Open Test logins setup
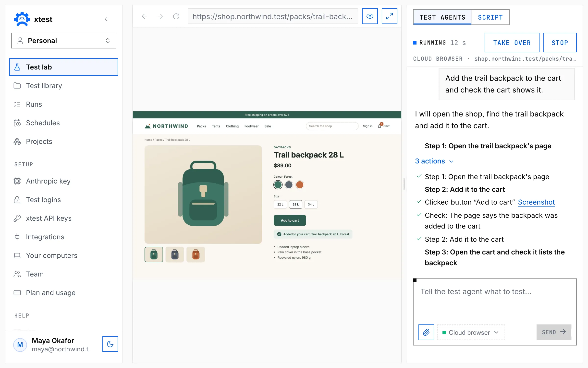The image size is (588, 368). 64,200
